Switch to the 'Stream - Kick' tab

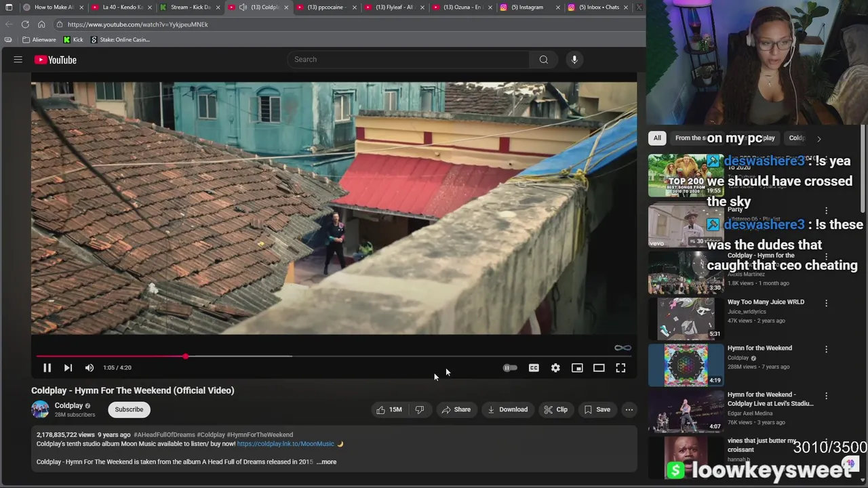coord(190,7)
